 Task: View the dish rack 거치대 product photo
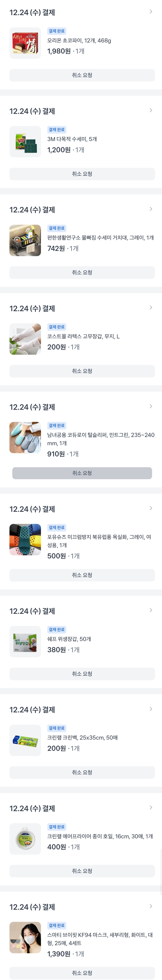click(25, 240)
